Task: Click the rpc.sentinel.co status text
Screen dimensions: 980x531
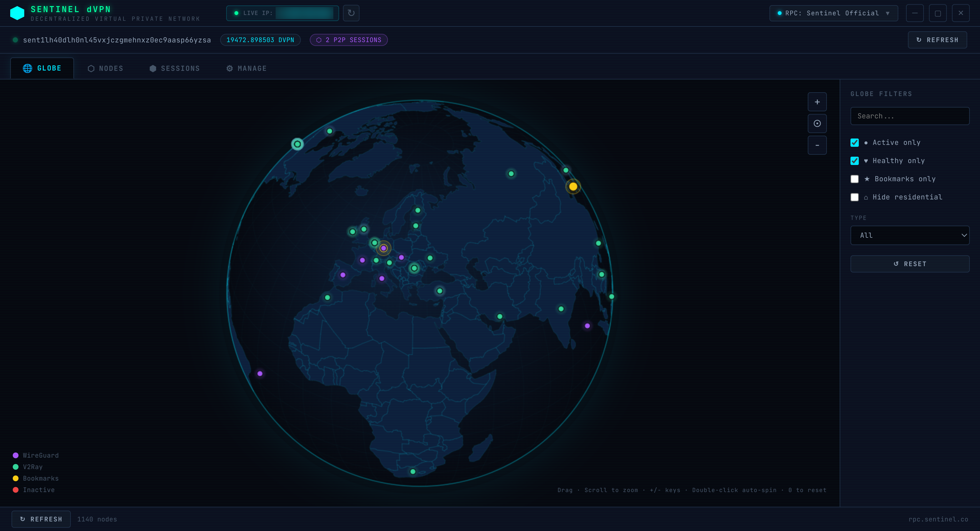Action: (x=938, y=519)
